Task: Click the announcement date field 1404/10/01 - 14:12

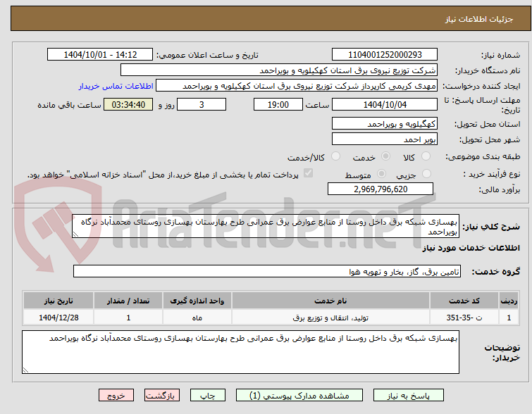Action: click(x=100, y=55)
